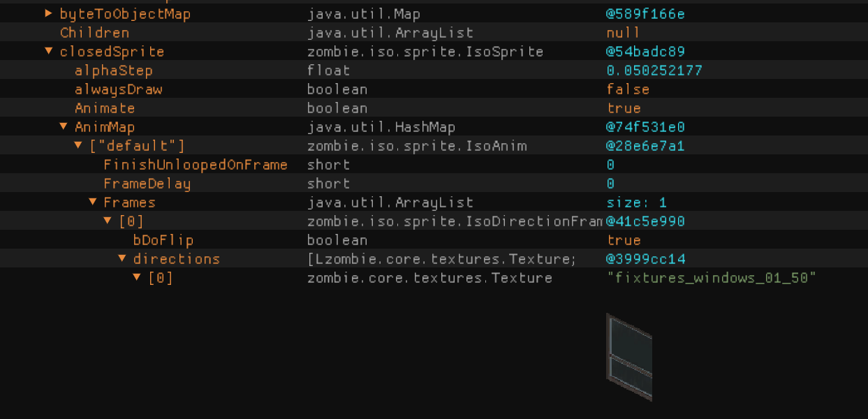Click the Frames size: 1 value

(x=636, y=203)
